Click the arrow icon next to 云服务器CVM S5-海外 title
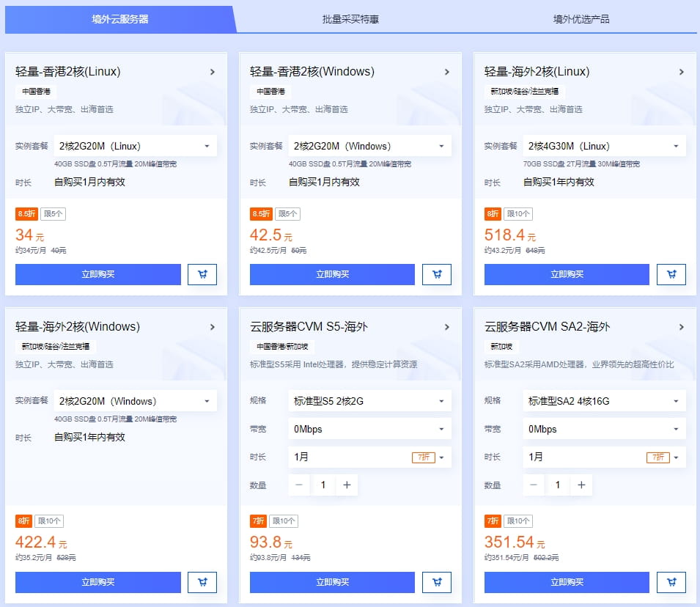Screen dimensions: 700x607 pos(446,326)
